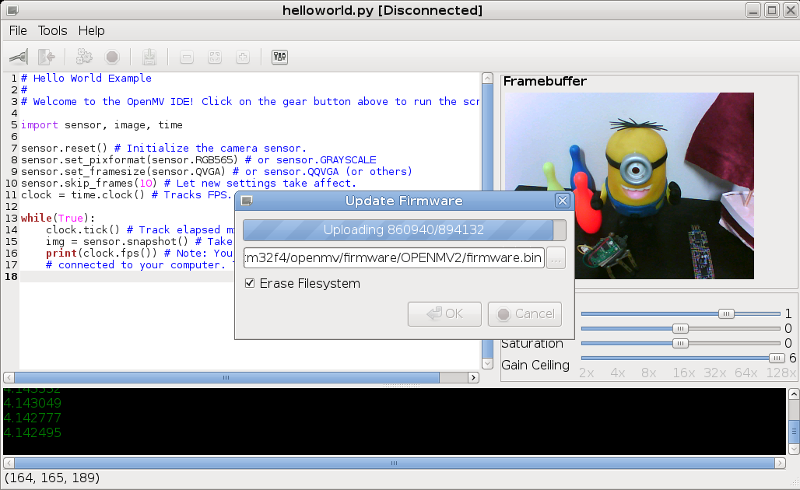The width and height of the screenshot is (800, 490).
Task: Click the connect camera toolbar icon
Action: [x=18, y=58]
